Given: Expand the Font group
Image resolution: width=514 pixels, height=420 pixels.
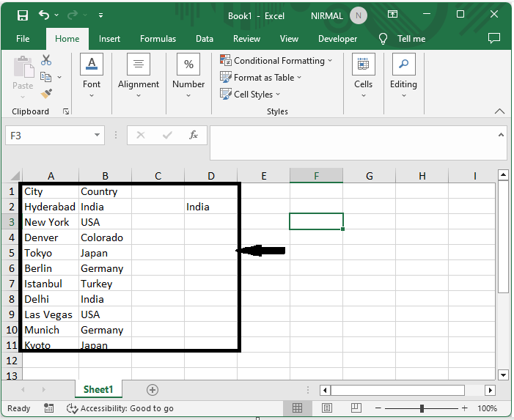Looking at the screenshot, I should tap(92, 76).
